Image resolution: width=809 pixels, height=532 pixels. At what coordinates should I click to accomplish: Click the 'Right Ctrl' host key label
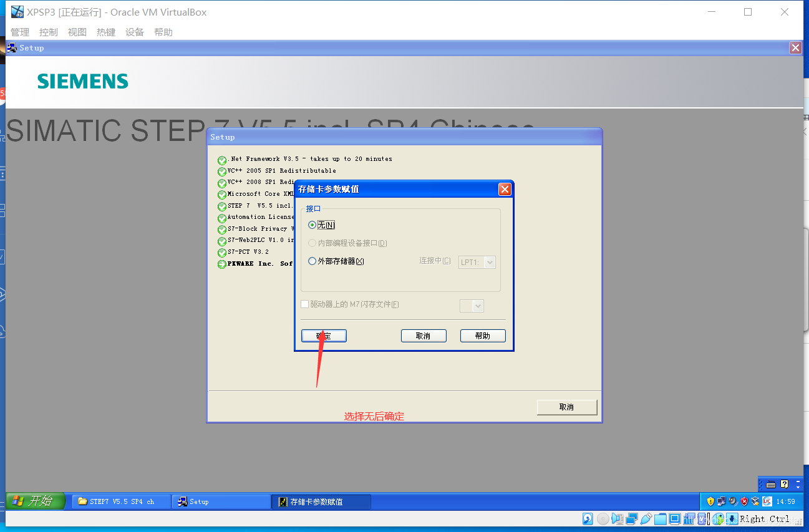click(765, 519)
